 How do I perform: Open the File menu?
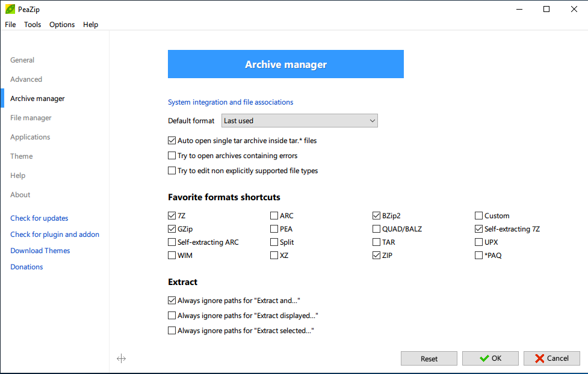(10, 25)
